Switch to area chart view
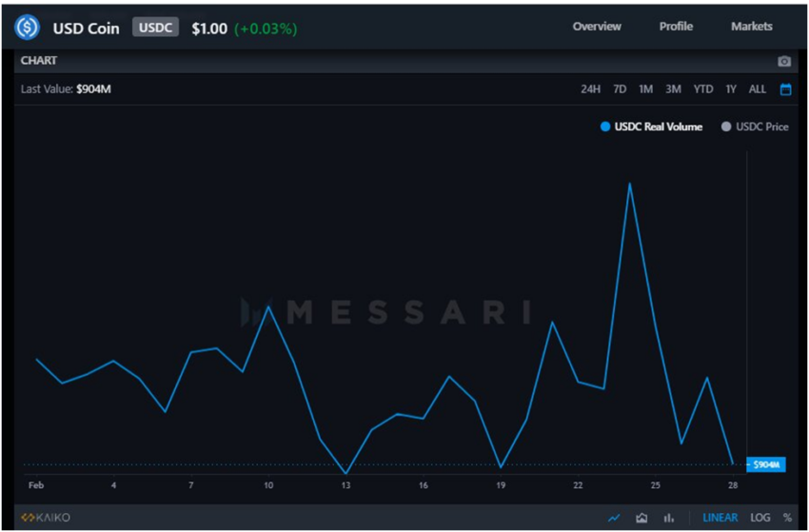Viewport: 809px width, 532px height. 641,518
